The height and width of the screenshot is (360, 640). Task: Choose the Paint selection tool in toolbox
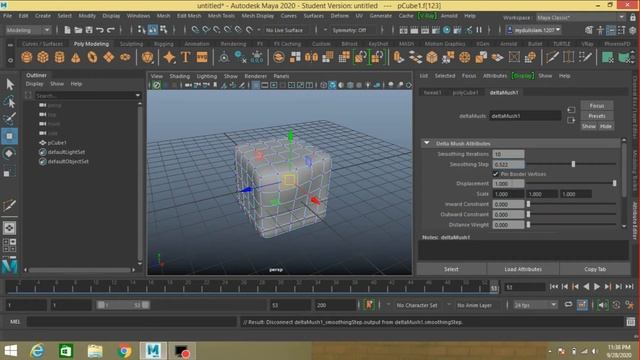pyautogui.click(x=9, y=119)
